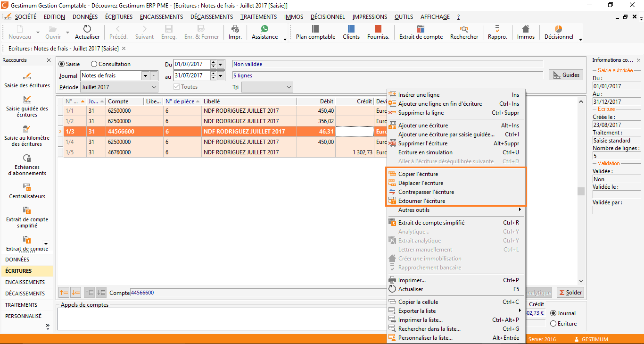Open WhatsApp Assistance from toolbar
The height and width of the screenshot is (344, 644).
(264, 32)
